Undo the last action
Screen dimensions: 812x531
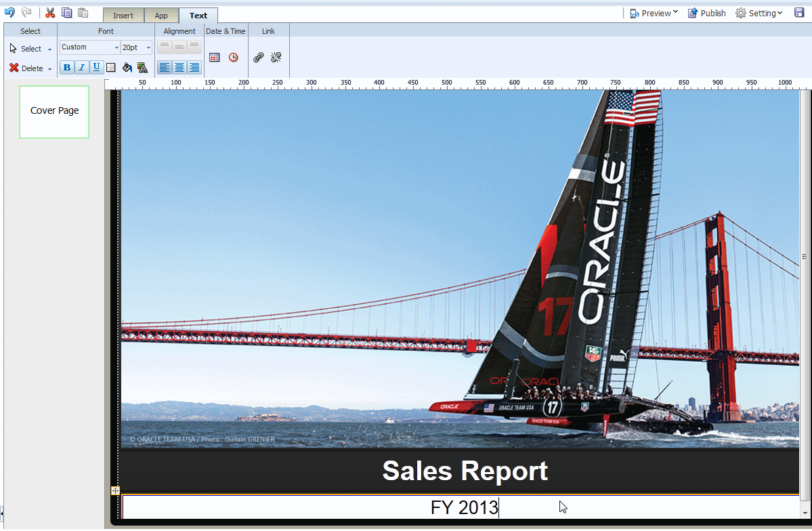[9, 12]
